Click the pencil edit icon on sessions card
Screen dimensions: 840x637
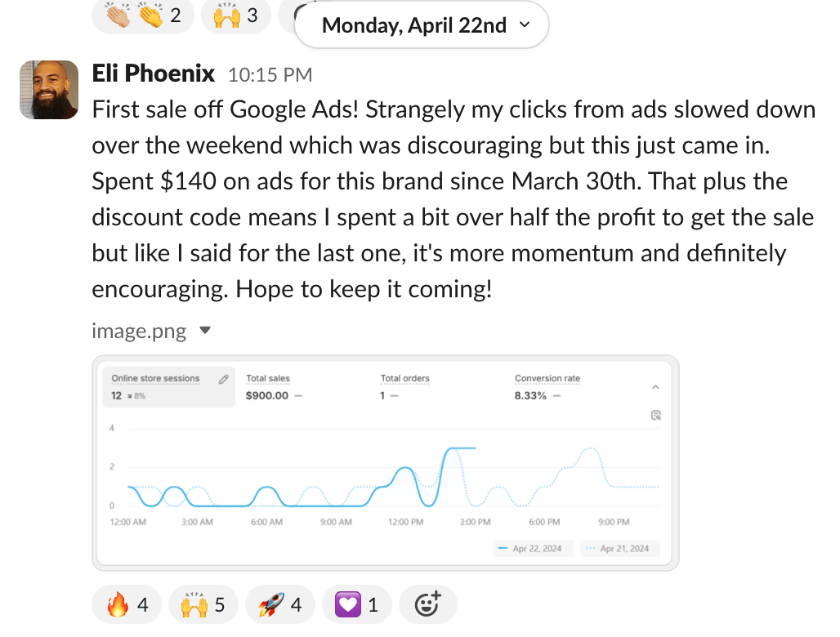tap(223, 380)
